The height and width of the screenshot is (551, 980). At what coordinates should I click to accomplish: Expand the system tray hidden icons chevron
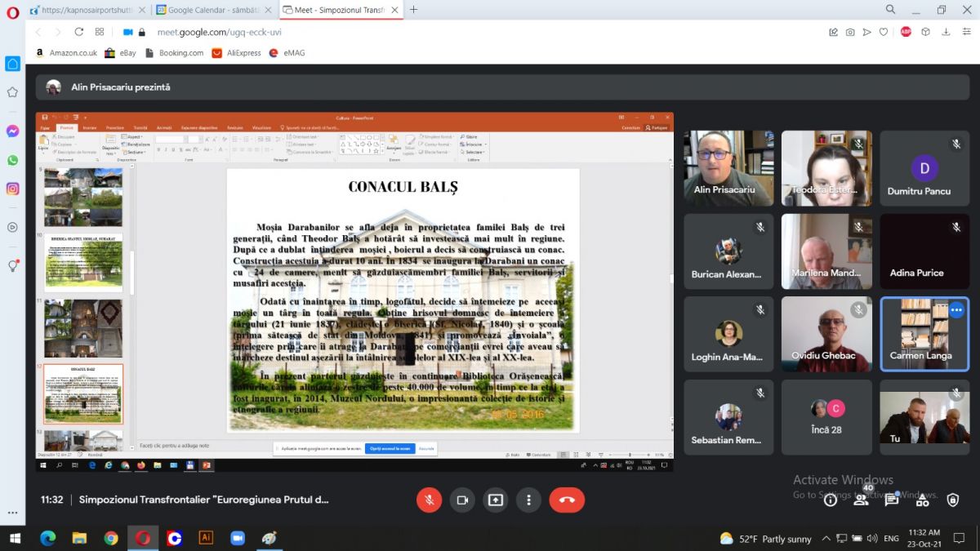826,538
